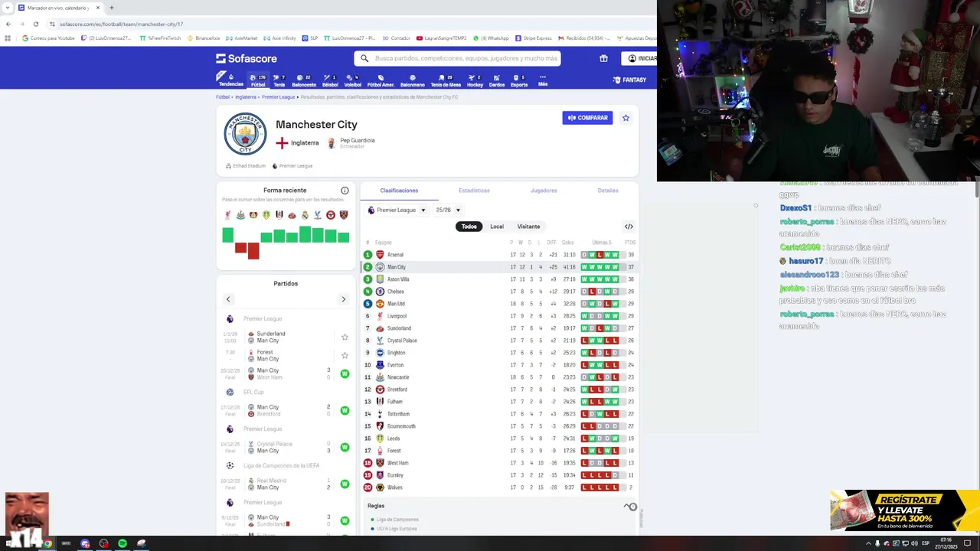This screenshot has height=551, width=980.
Task: Click the tallest red recent-form bar
Action: click(x=253, y=251)
